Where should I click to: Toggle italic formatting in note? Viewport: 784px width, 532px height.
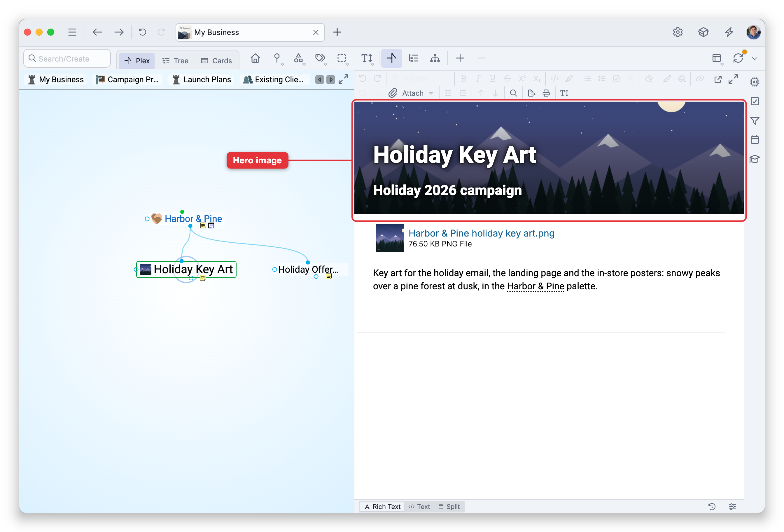tap(478, 78)
